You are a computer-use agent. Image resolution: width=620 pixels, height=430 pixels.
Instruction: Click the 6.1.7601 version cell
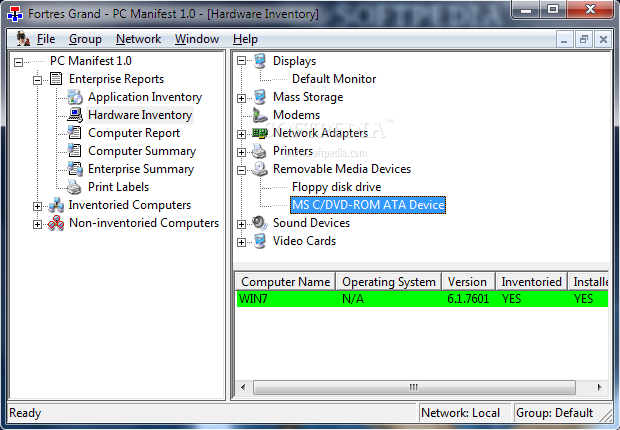click(468, 299)
